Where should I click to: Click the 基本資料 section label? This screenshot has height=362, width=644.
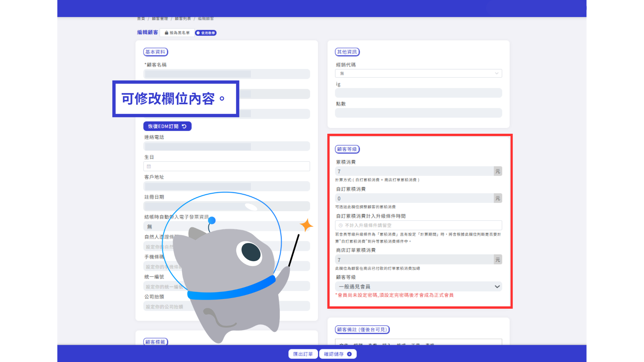156,52
